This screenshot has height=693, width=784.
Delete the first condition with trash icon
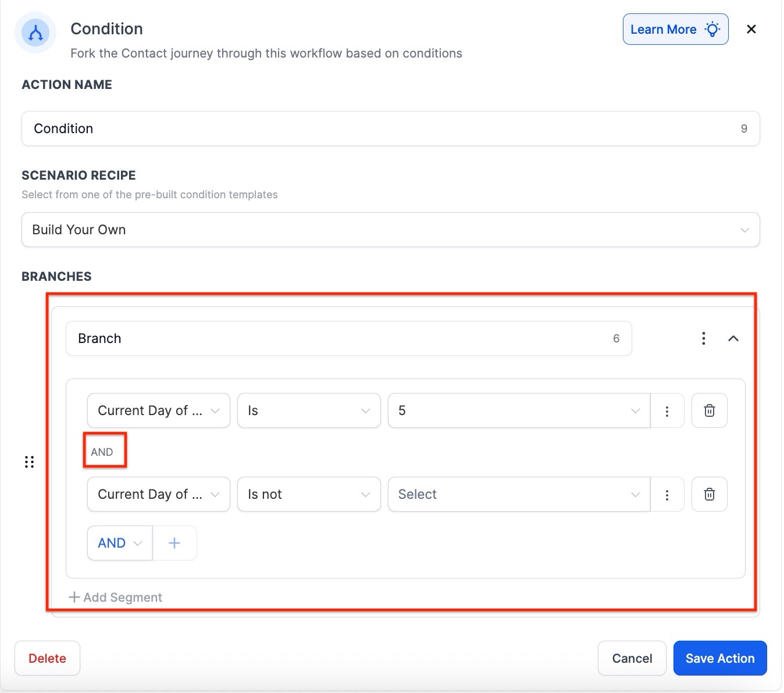tap(709, 410)
